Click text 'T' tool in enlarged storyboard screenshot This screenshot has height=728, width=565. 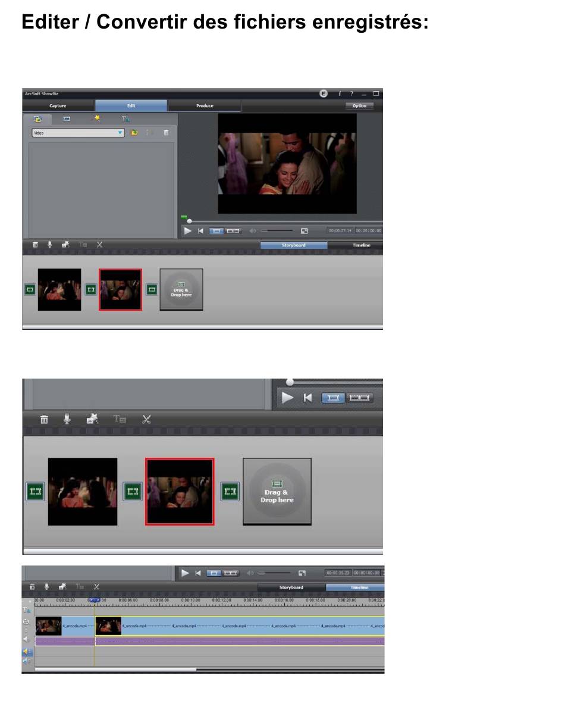coord(120,419)
